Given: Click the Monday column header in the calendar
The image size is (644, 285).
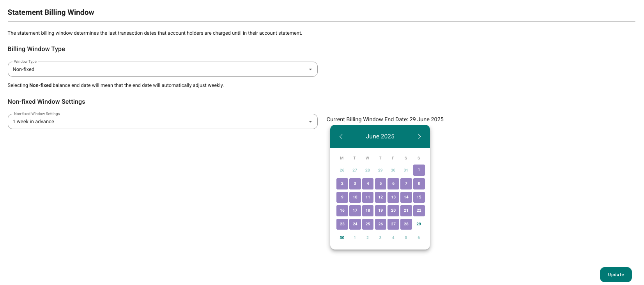Looking at the screenshot, I should pyautogui.click(x=342, y=158).
